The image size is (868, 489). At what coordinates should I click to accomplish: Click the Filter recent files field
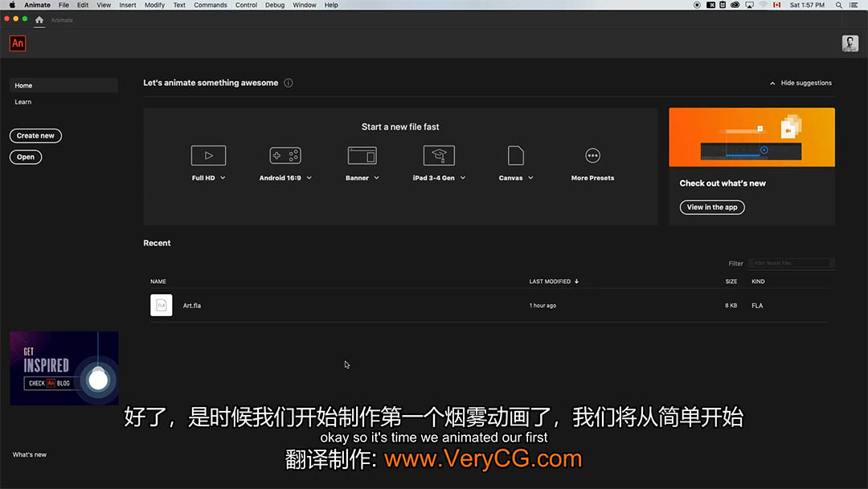coord(792,263)
